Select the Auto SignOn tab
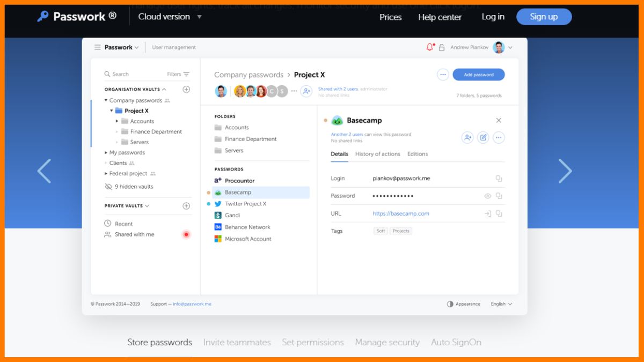Image resolution: width=644 pixels, height=362 pixels. click(x=456, y=342)
